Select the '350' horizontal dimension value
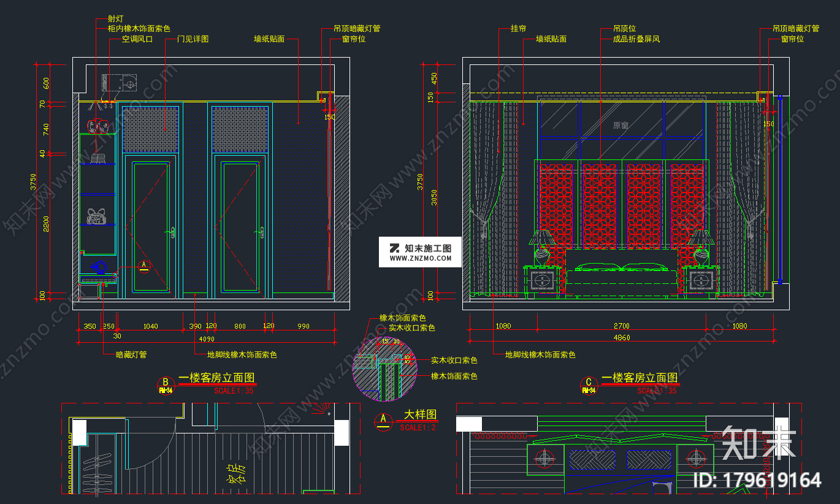Screen dimensions: 840x504 point(90,327)
